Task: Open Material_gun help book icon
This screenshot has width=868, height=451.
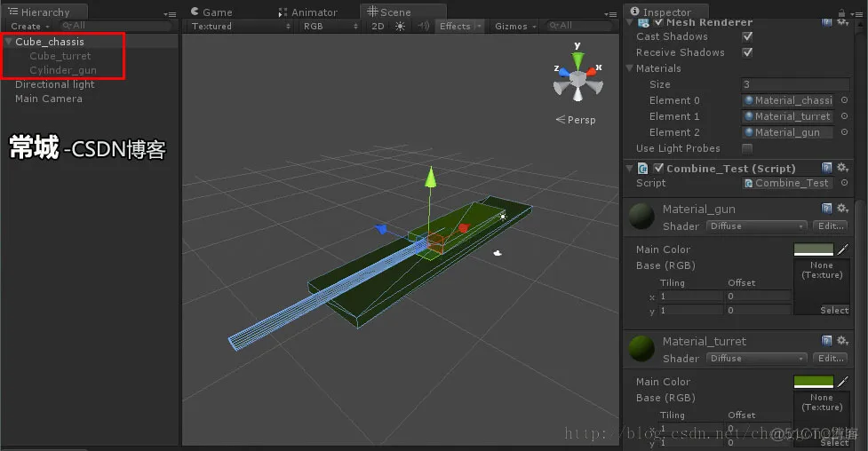Action: click(826, 208)
